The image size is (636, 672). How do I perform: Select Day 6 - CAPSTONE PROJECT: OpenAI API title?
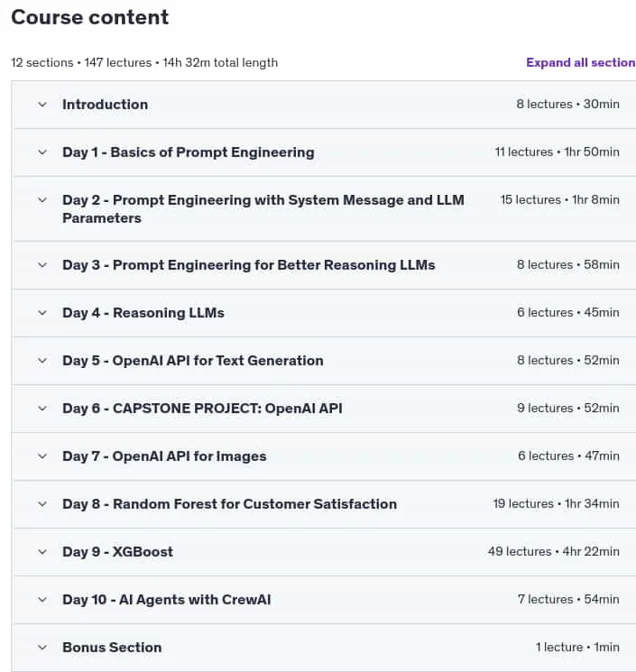[x=202, y=409]
